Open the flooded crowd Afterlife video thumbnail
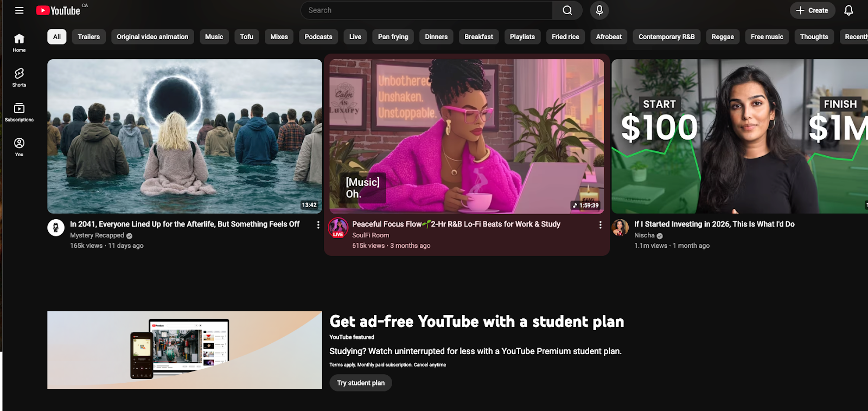Image resolution: width=868 pixels, height=411 pixels. pyautogui.click(x=184, y=136)
